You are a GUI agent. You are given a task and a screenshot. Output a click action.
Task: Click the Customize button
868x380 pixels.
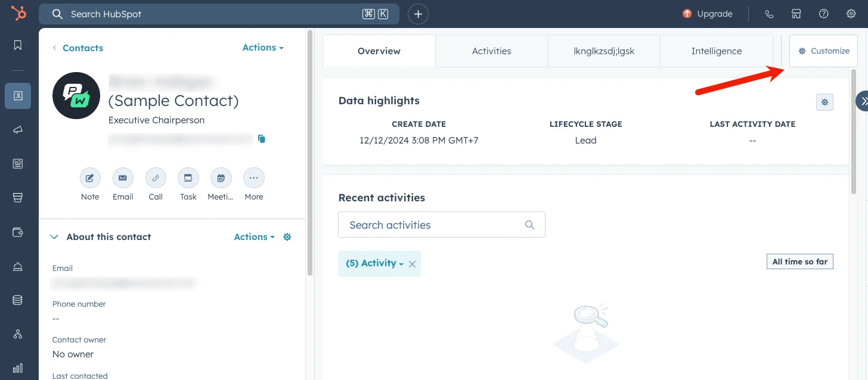(823, 51)
